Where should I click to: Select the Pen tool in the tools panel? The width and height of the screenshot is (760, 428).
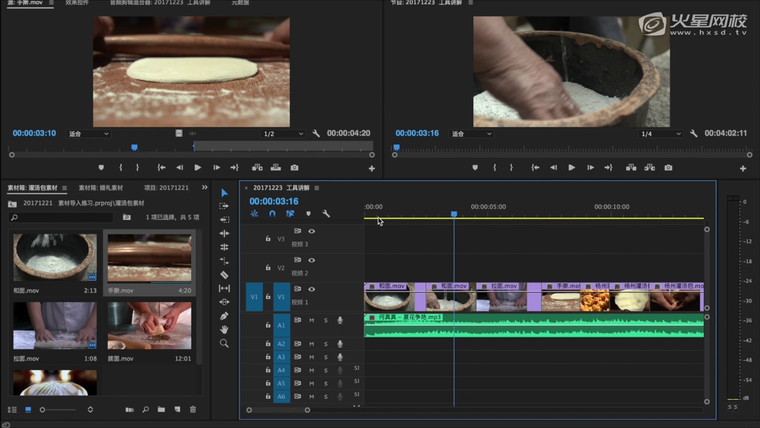(224, 316)
